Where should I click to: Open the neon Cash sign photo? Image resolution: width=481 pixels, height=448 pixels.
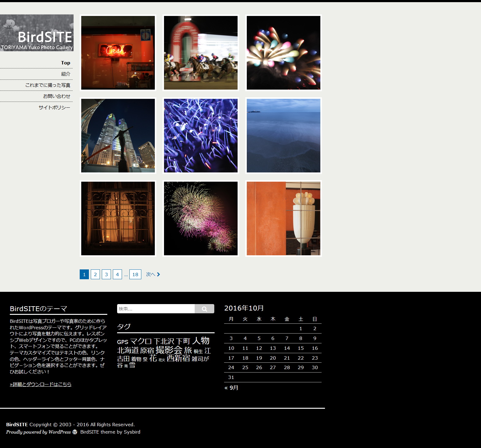(x=118, y=53)
